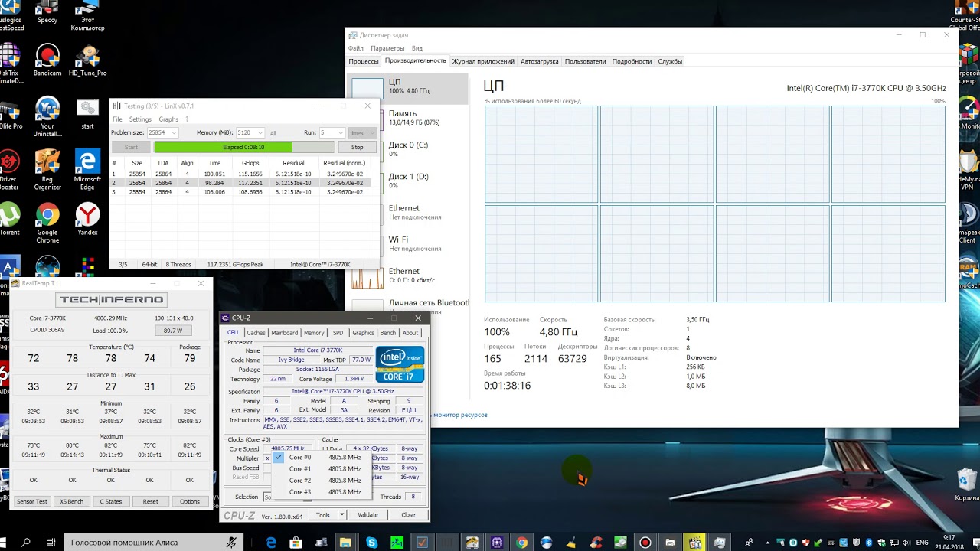Open LinX Settings menu
The height and width of the screenshot is (551, 980).
(140, 119)
